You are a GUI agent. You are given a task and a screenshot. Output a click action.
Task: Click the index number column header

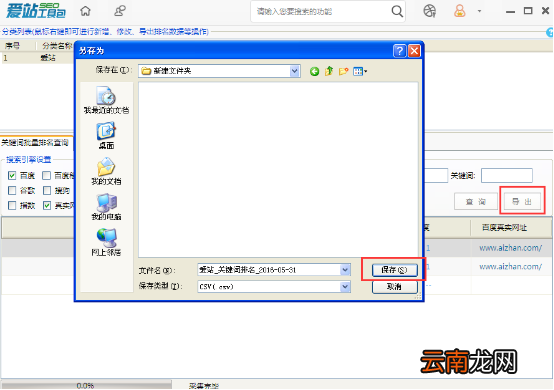click(x=13, y=46)
